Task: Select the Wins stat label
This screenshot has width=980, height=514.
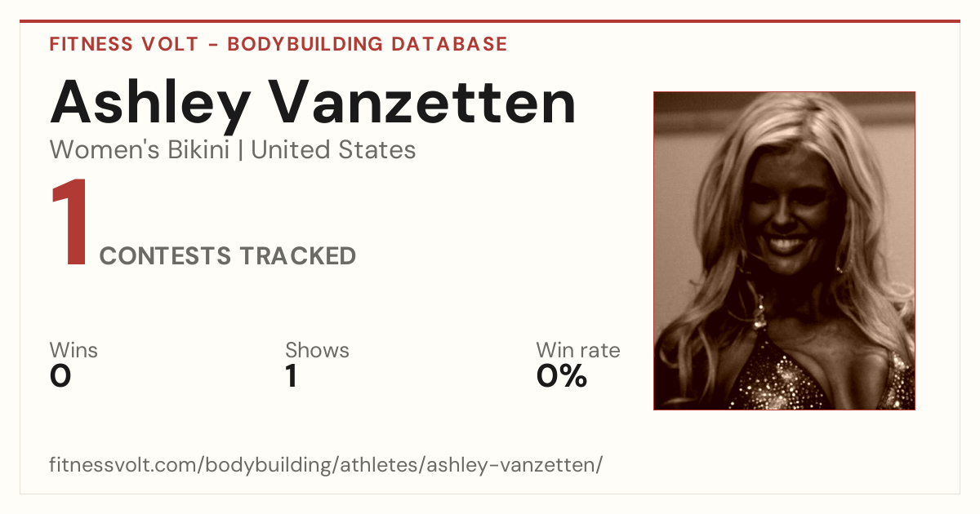Action: (x=73, y=351)
